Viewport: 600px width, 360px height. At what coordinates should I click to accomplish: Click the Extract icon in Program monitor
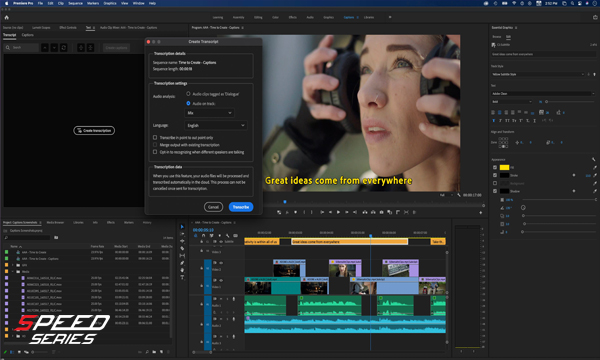point(373,212)
